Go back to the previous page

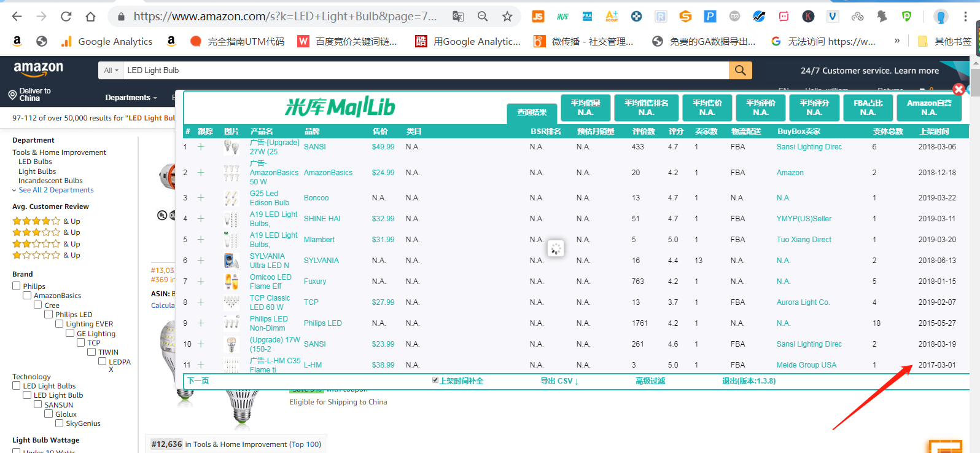click(x=17, y=17)
